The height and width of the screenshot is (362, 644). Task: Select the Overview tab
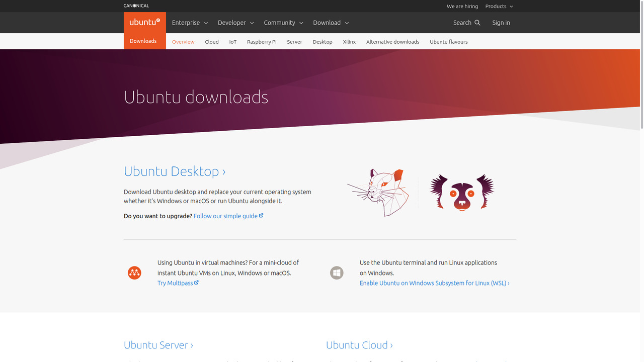(x=183, y=42)
